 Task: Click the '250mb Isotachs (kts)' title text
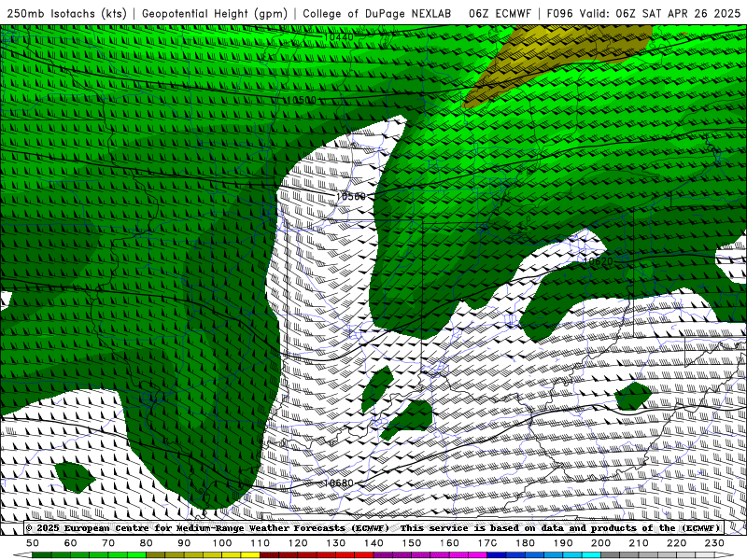(67, 13)
